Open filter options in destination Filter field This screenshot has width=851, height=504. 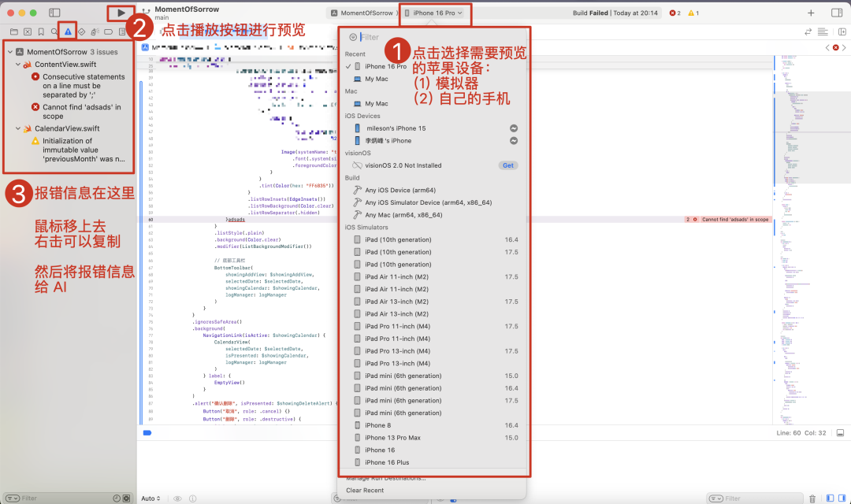[x=353, y=38]
